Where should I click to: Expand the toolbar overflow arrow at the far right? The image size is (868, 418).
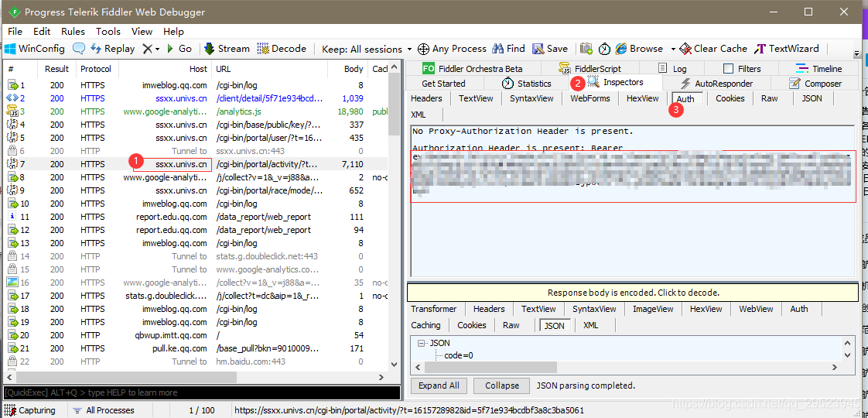857,54
